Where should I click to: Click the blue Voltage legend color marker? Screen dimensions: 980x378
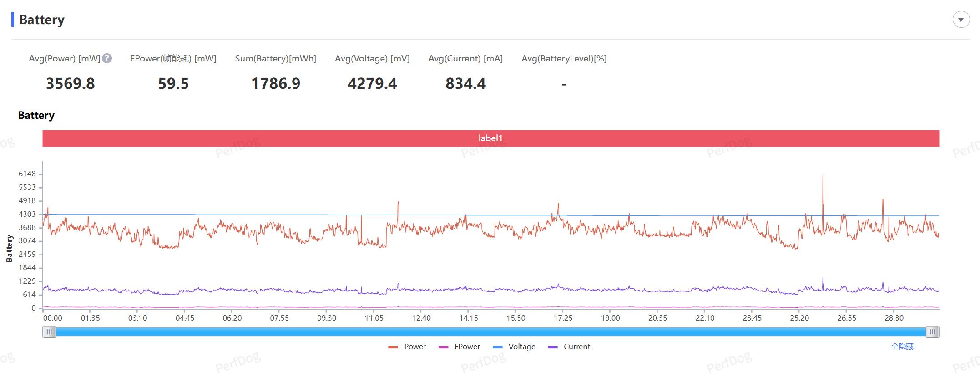(498, 347)
